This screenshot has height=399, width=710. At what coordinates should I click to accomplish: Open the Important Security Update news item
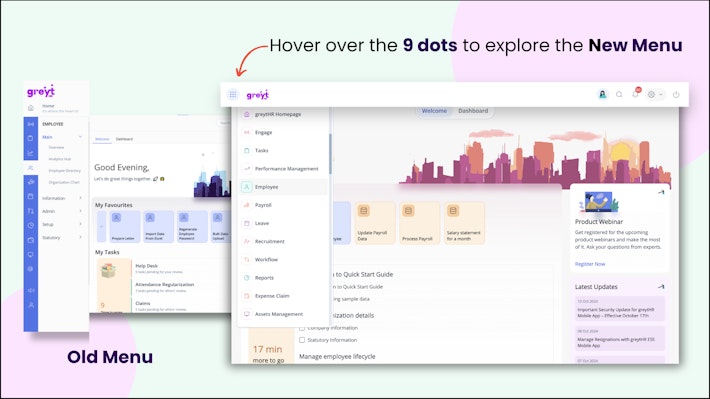[620, 308]
